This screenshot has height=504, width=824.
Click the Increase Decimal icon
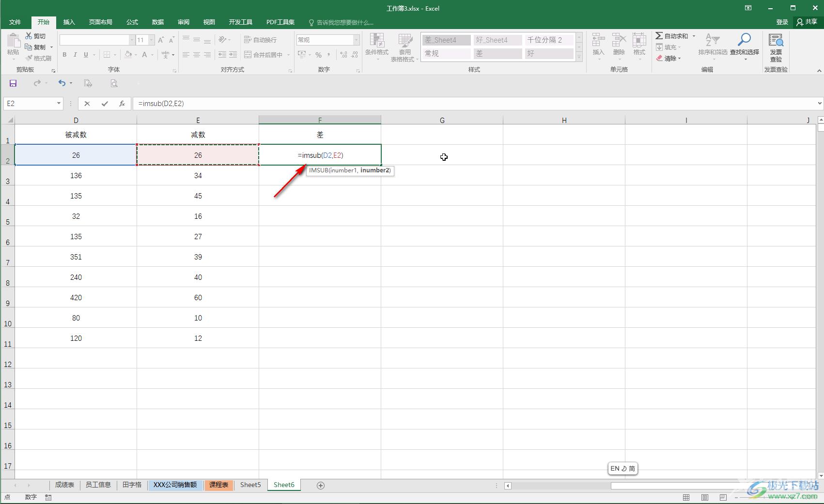pyautogui.click(x=343, y=55)
